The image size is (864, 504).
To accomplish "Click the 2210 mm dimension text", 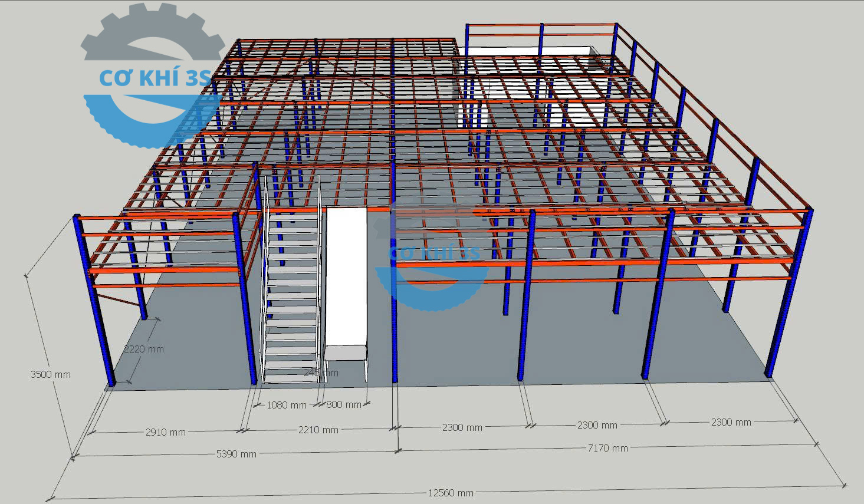I will [x=318, y=430].
